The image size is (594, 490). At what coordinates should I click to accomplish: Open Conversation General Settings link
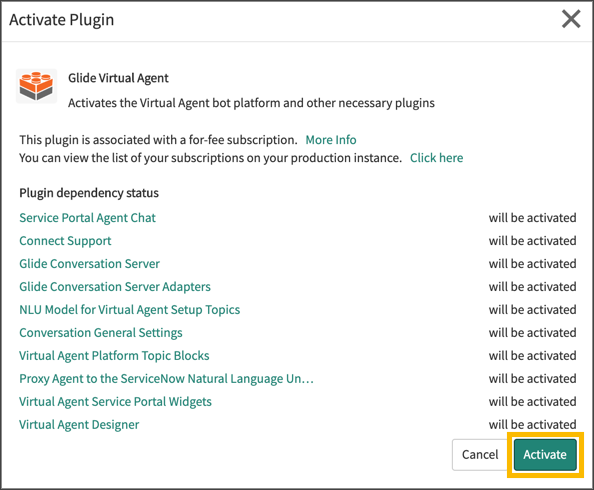tap(101, 333)
